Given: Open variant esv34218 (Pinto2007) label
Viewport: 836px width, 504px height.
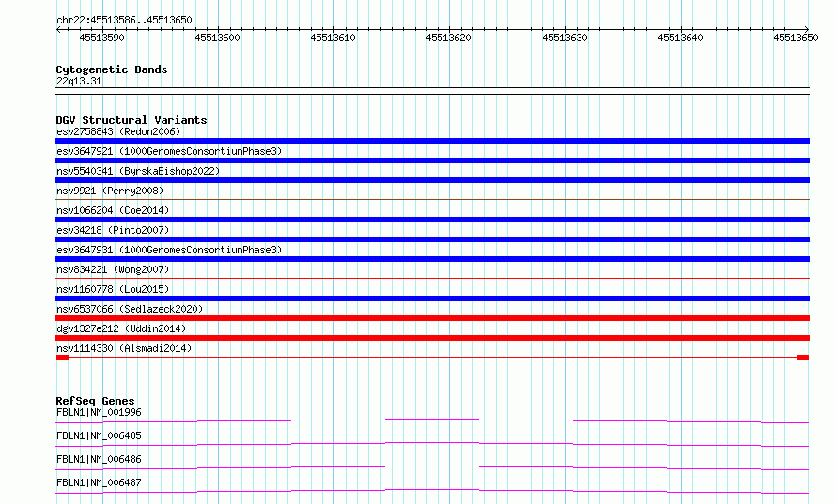Looking at the screenshot, I should click(x=113, y=230).
